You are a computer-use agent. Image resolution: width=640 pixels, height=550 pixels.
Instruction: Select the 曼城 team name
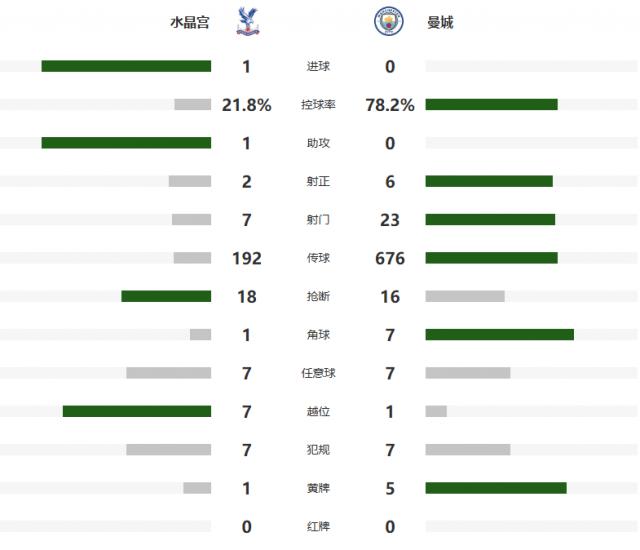pyautogui.click(x=440, y=22)
